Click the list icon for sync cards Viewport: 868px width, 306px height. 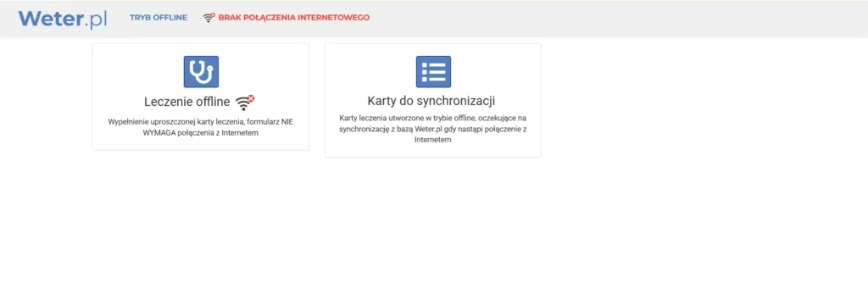coord(433,71)
